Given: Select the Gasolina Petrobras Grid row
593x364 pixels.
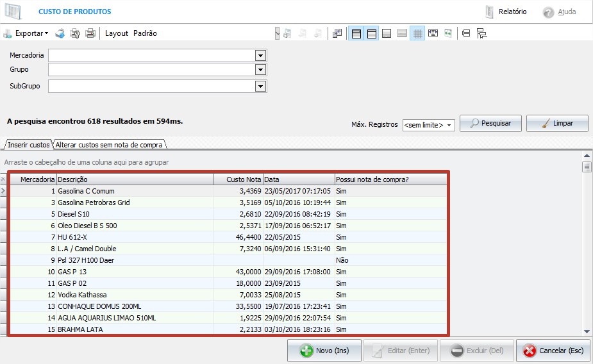Looking at the screenshot, I should (x=228, y=203).
